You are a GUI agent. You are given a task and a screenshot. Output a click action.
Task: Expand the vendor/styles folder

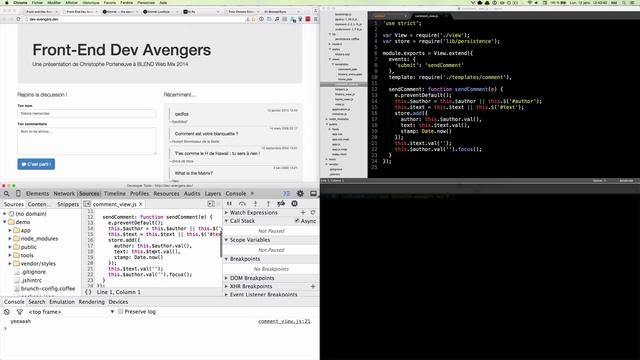tap(10, 264)
